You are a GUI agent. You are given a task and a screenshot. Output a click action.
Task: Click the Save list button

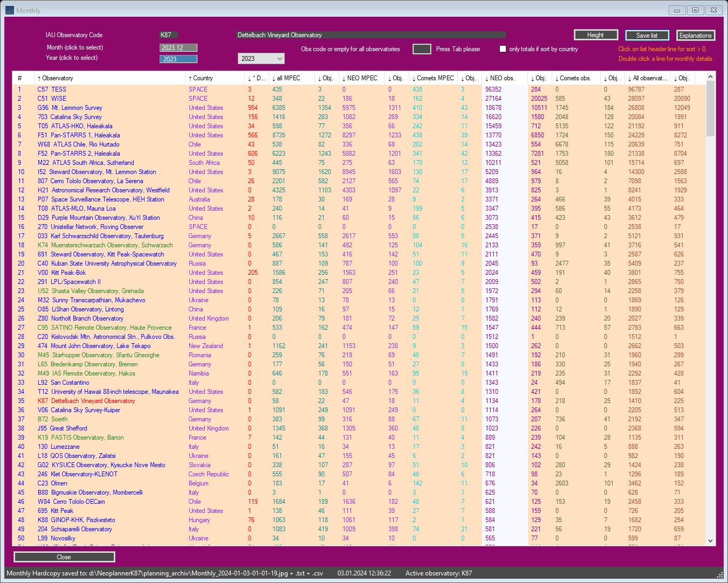coord(647,36)
